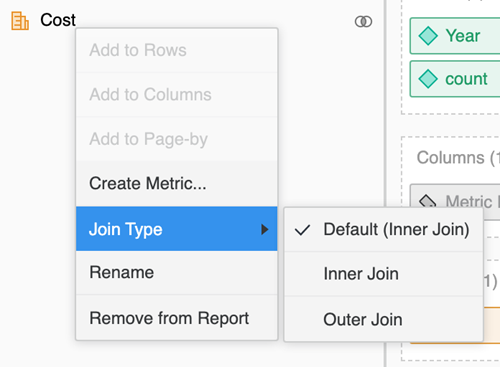Click the Year attribute in Rows
Image resolution: width=500 pixels, height=367 pixels.
point(455,36)
